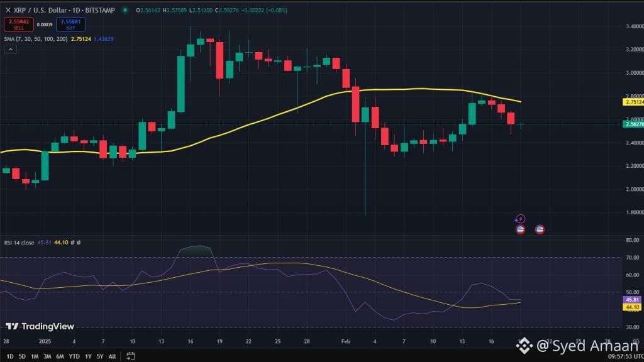The height and width of the screenshot is (362, 644).
Task: Switch to the All time range
Action: click(x=112, y=356)
